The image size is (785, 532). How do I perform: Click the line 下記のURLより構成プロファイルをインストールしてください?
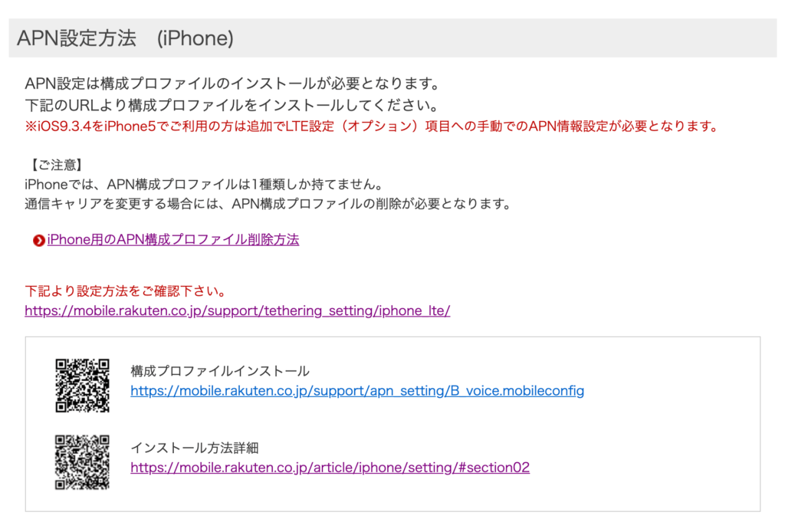(x=233, y=105)
